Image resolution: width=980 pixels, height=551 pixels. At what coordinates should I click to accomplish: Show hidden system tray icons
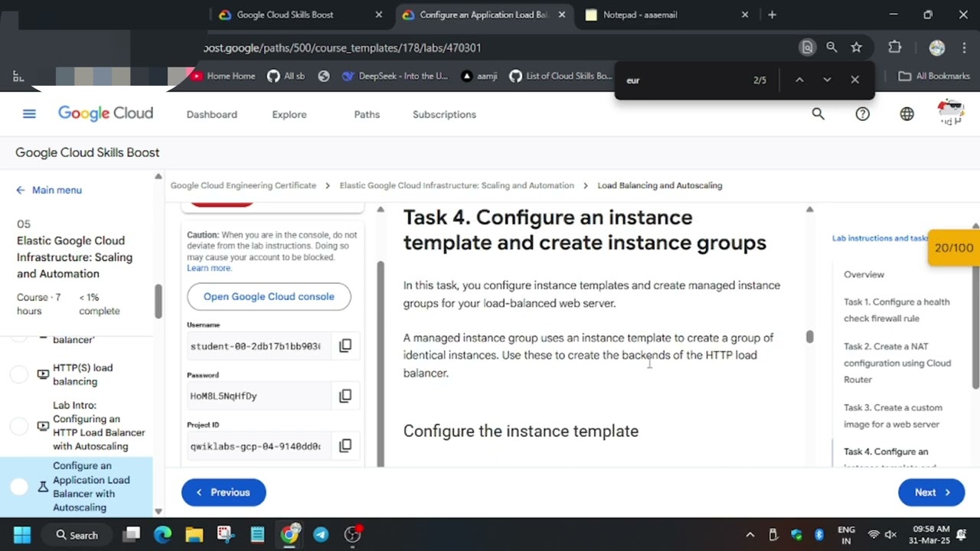(750, 535)
